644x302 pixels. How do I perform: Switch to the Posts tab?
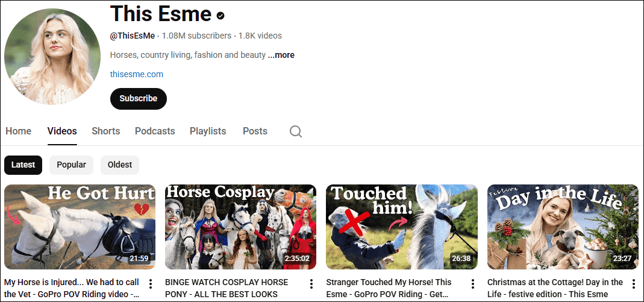[255, 131]
